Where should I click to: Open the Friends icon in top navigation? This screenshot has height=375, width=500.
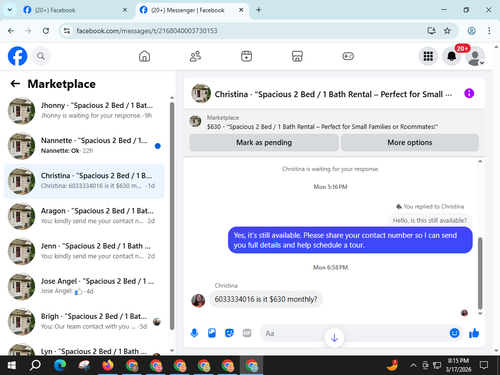click(x=195, y=56)
